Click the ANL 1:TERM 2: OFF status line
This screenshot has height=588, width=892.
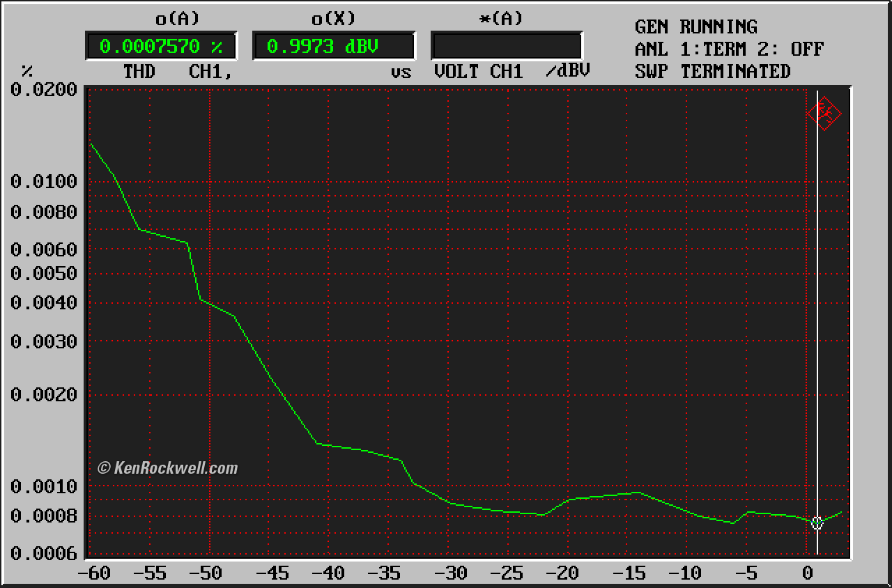pyautogui.click(x=729, y=49)
